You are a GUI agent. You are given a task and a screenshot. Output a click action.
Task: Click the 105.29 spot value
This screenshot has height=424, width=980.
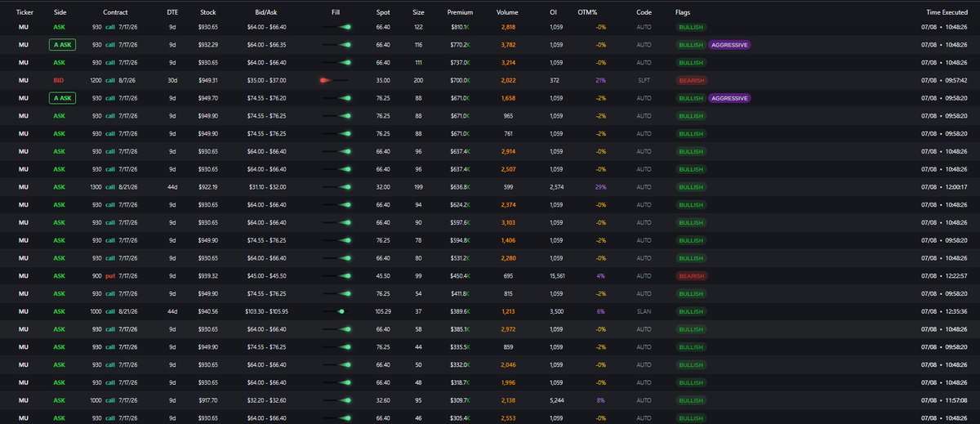point(383,311)
